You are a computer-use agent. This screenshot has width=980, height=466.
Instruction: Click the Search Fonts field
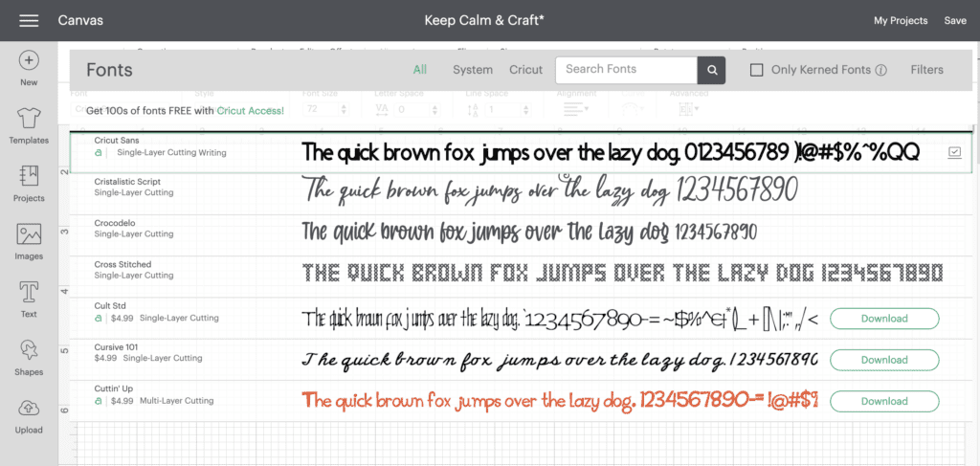tap(626, 70)
